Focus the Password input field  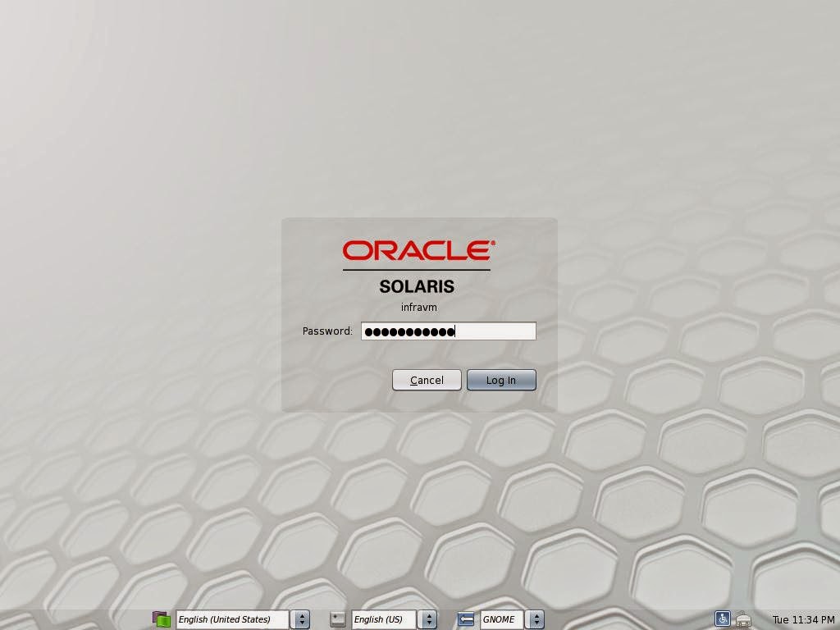coord(449,331)
